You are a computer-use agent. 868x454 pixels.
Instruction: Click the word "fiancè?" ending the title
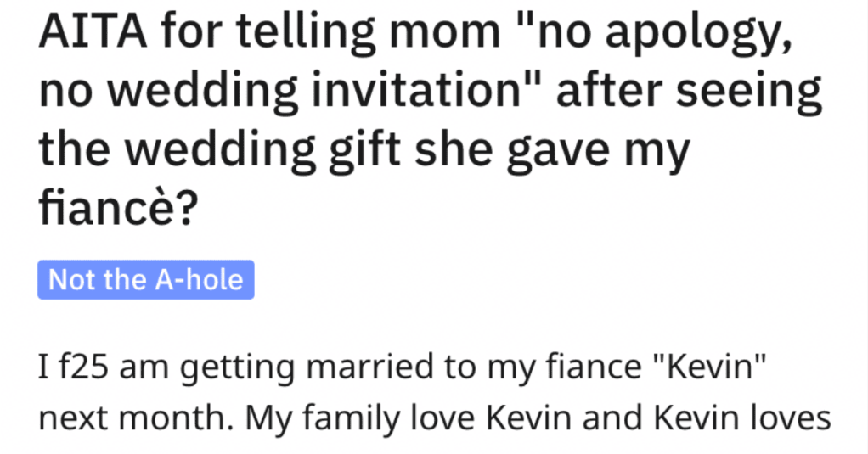pos(118,209)
